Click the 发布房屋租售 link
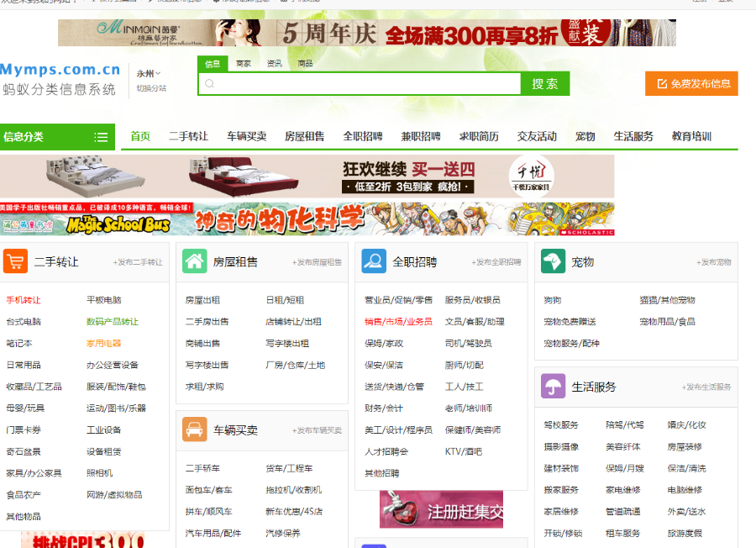756x548 pixels. point(318,262)
